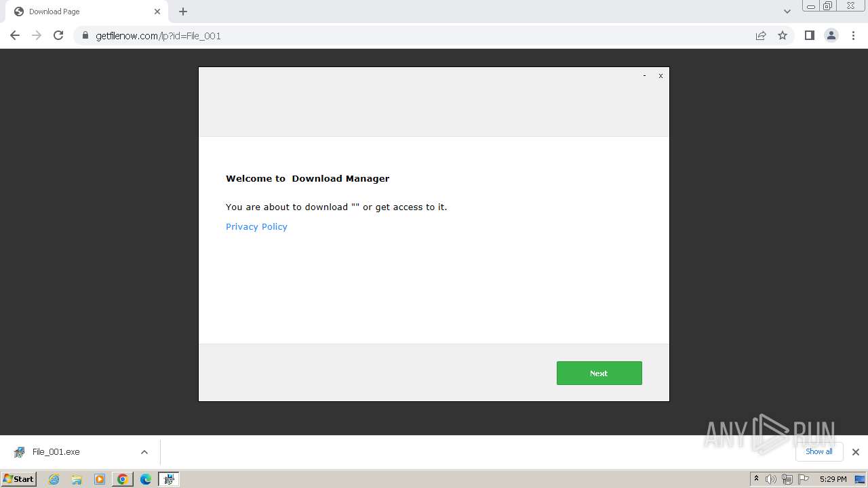
Task: Share this page icon
Action: [761, 35]
